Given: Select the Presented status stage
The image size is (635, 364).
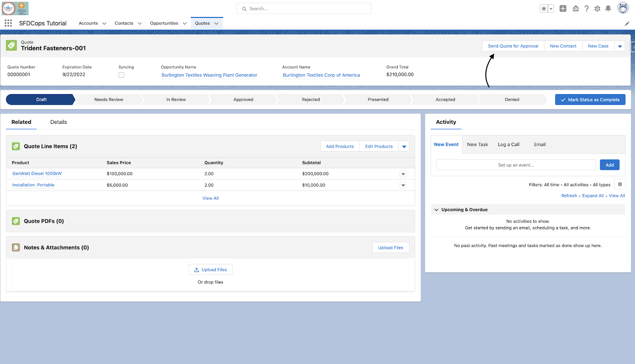Looking at the screenshot, I should pos(378,100).
